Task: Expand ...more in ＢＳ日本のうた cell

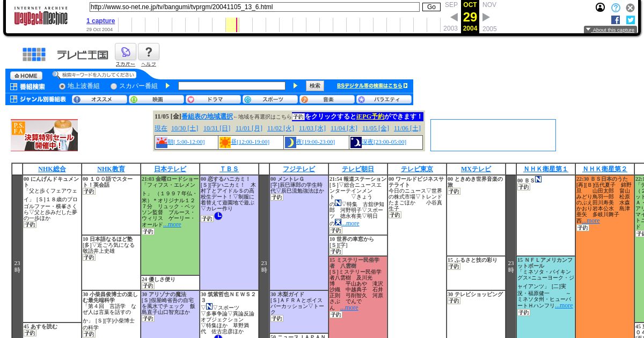Action: click(590, 221)
